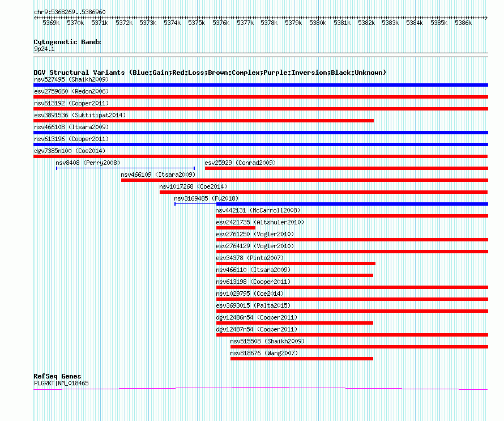
Task: Click the blue bar under nsv466108 (Itsara2009)
Action: point(260,133)
